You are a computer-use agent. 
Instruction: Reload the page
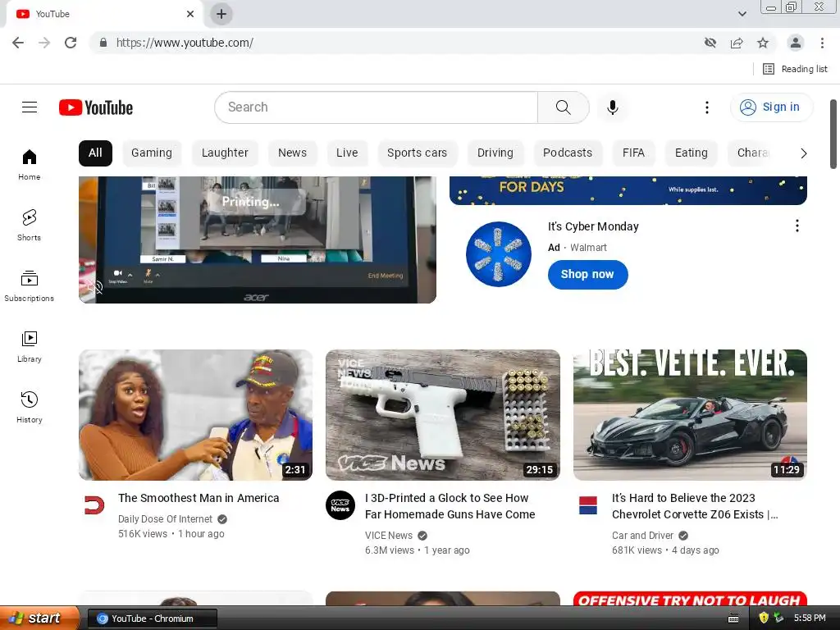71,43
